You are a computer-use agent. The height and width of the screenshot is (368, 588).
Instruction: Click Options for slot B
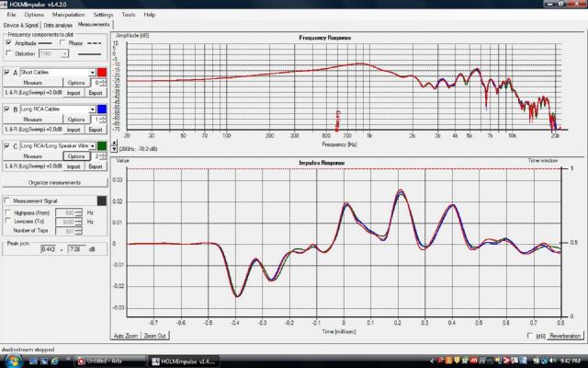click(x=76, y=120)
